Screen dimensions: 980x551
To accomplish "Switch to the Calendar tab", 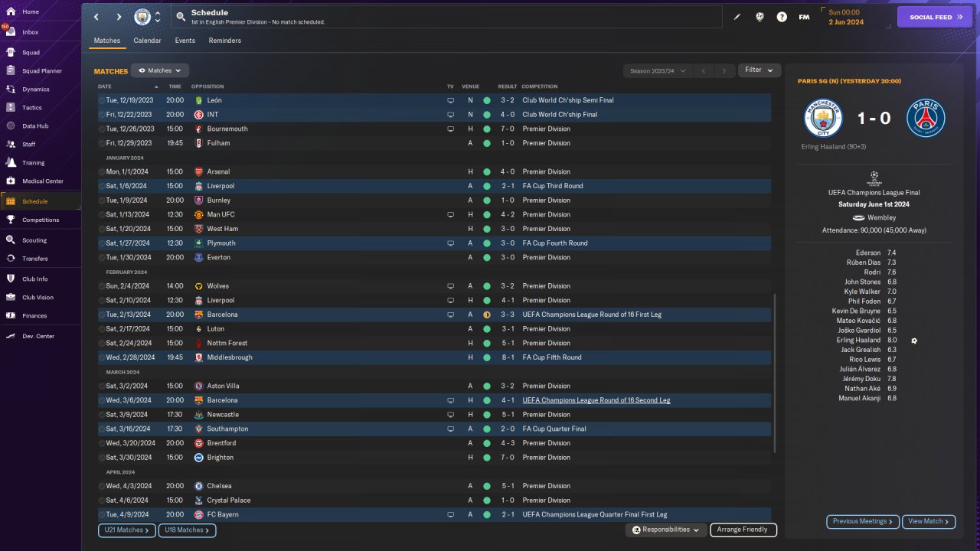I will click(x=147, y=41).
